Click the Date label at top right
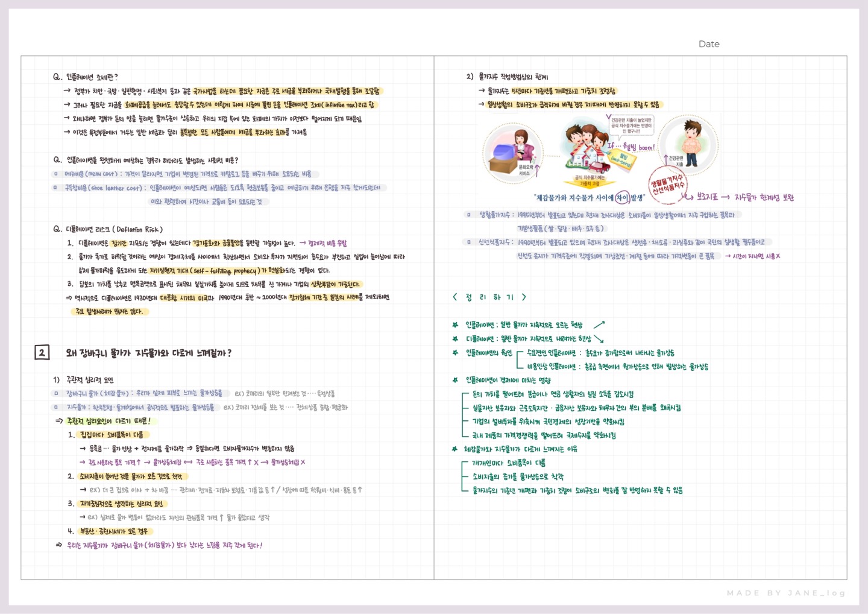Viewport: 868px width, 614px height. pos(708,43)
